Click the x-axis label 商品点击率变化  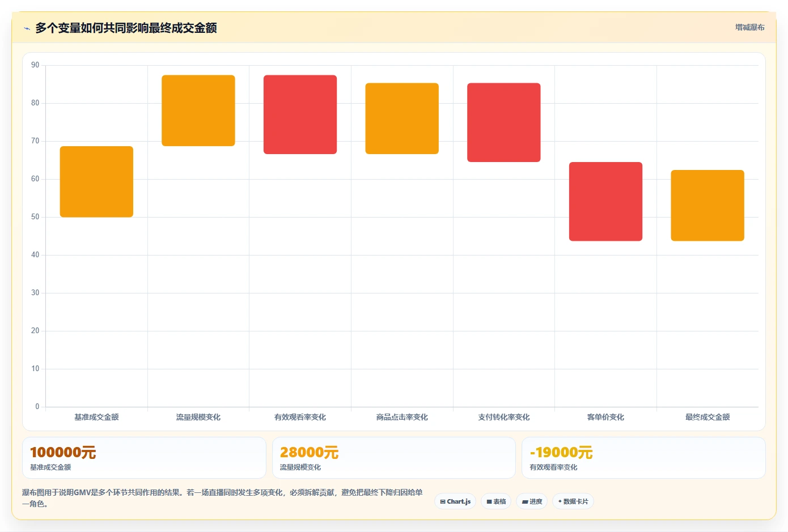click(402, 417)
